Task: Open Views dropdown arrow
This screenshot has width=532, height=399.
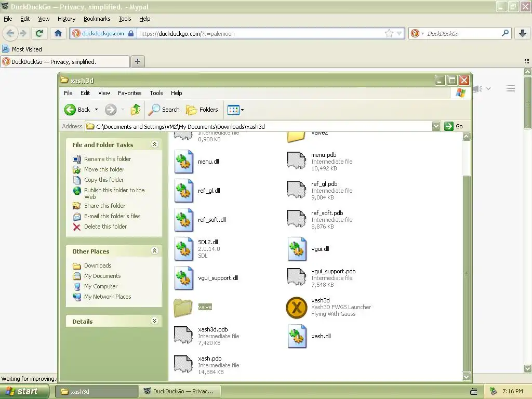Action: tap(242, 110)
